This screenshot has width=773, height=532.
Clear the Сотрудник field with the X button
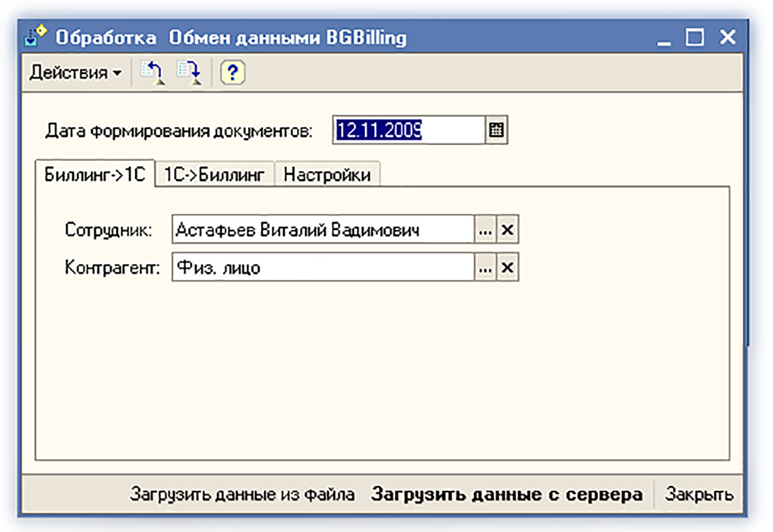[508, 230]
